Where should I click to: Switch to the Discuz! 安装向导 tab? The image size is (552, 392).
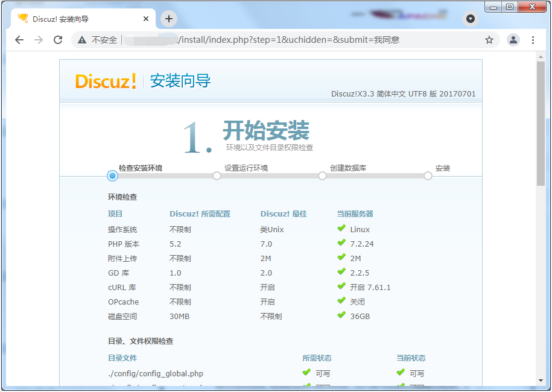tap(78, 19)
